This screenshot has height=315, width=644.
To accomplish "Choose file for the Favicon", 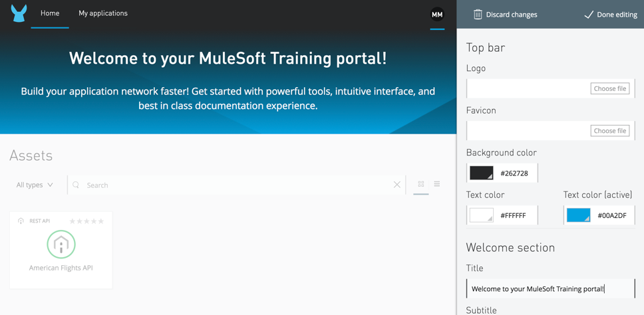I will [x=610, y=131].
